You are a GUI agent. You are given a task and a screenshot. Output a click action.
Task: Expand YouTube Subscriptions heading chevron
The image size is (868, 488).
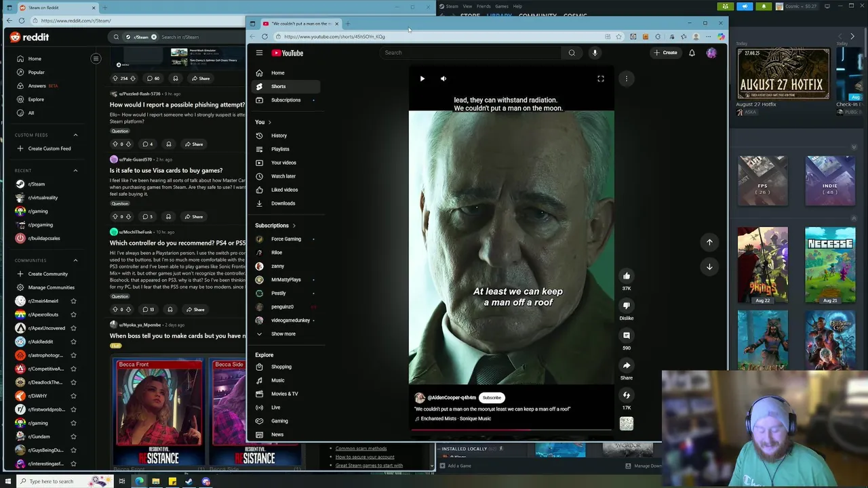pyautogui.click(x=294, y=226)
